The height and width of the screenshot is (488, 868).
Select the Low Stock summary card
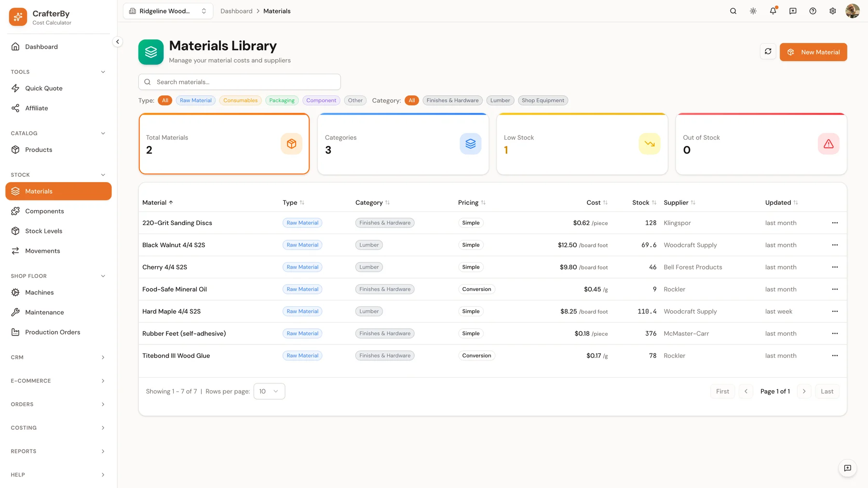(x=582, y=144)
